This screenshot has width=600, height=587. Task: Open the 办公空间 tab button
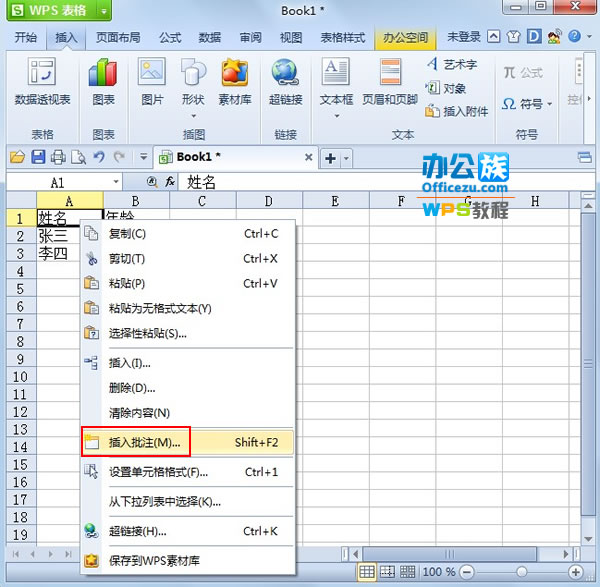click(406, 38)
